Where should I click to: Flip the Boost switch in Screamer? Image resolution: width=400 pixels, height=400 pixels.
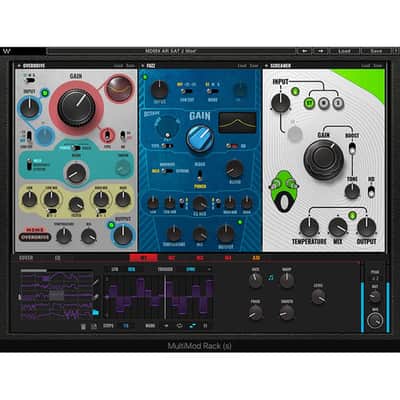(x=352, y=148)
